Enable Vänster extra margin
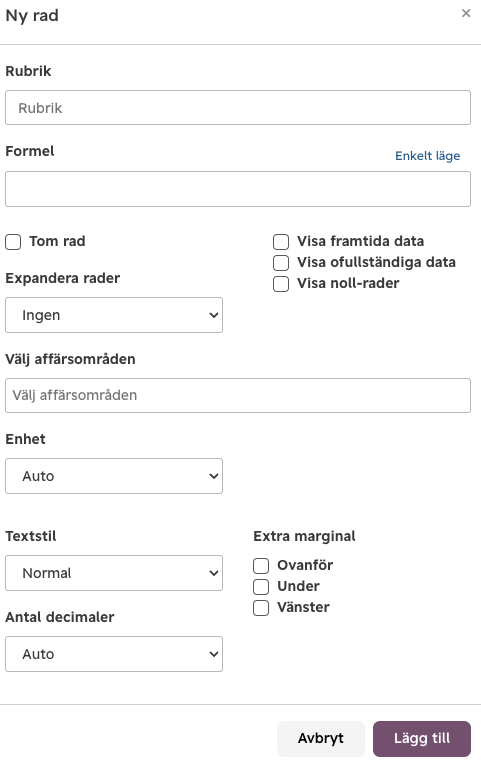Viewport: 481px width, 764px height. 261,608
